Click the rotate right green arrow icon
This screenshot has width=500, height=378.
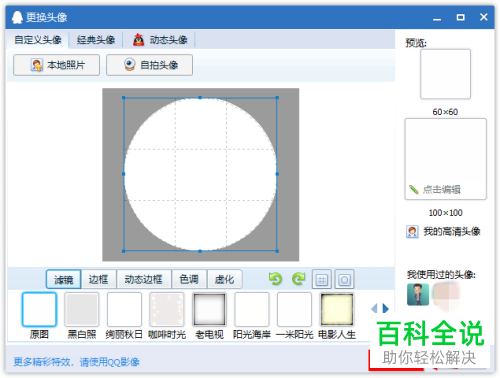point(298,279)
